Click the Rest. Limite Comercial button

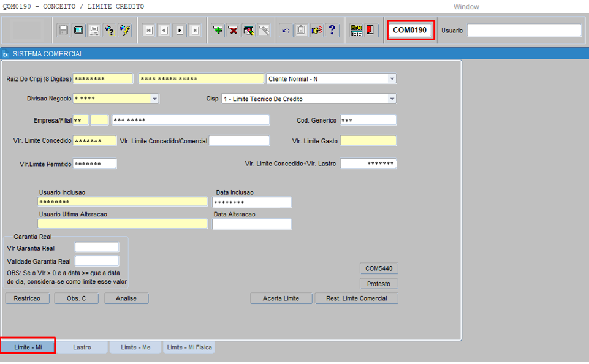[356, 298]
